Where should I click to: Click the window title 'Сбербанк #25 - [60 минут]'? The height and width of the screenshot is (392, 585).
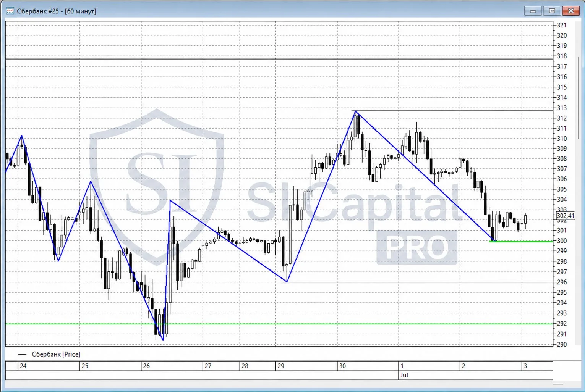pos(57,11)
